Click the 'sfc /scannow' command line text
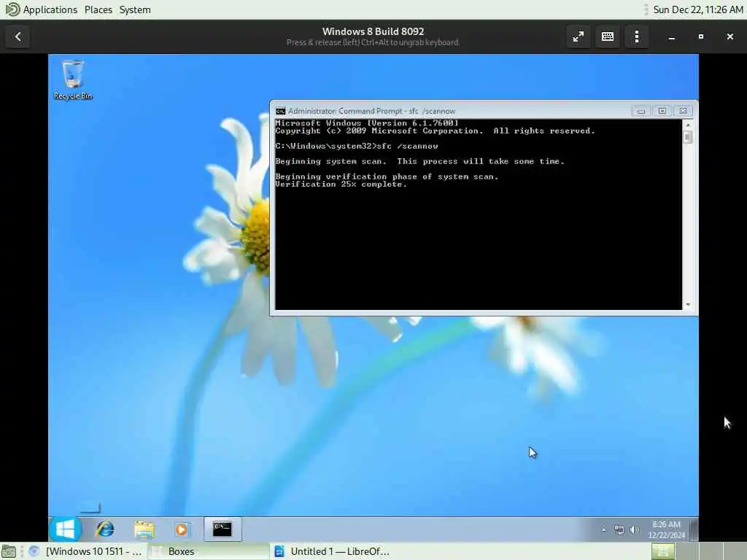747x560 pixels. [x=407, y=146]
